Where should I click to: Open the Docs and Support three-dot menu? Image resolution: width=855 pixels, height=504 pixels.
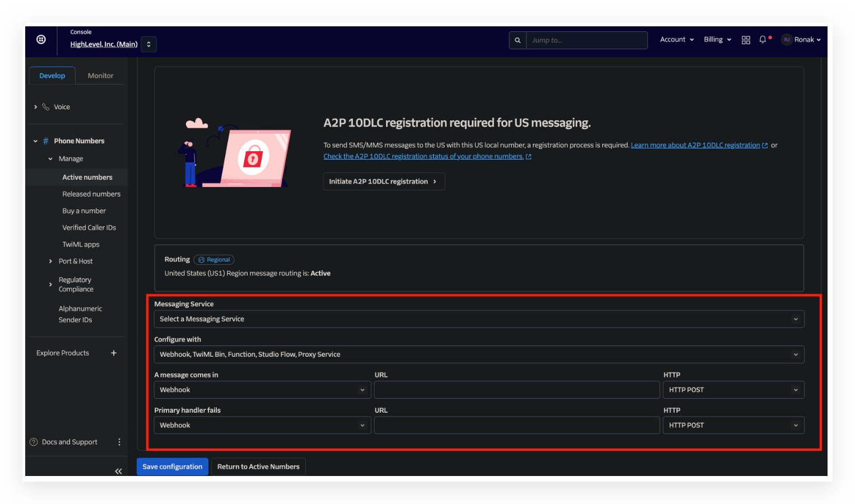(x=119, y=442)
